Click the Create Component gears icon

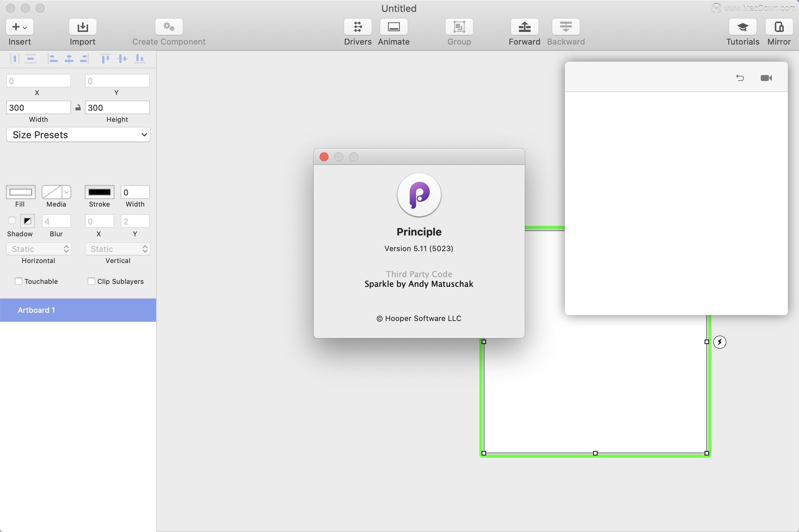[x=169, y=27]
